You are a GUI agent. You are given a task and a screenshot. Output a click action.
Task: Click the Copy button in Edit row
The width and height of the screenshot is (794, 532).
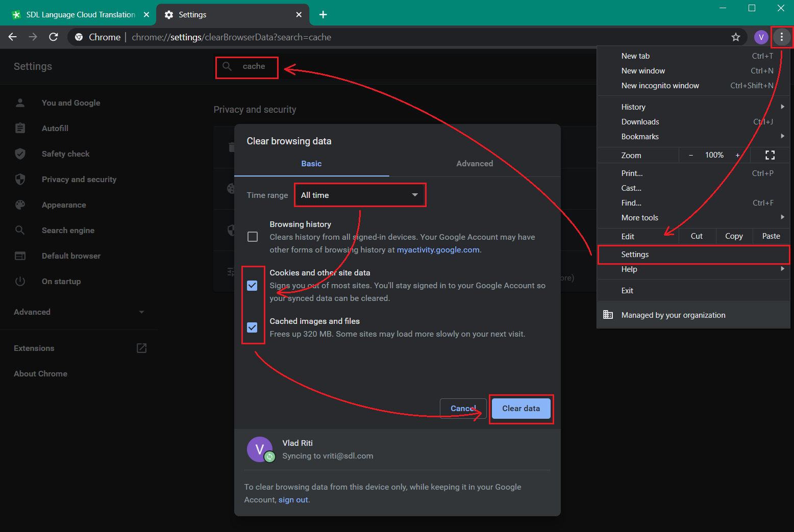point(734,236)
